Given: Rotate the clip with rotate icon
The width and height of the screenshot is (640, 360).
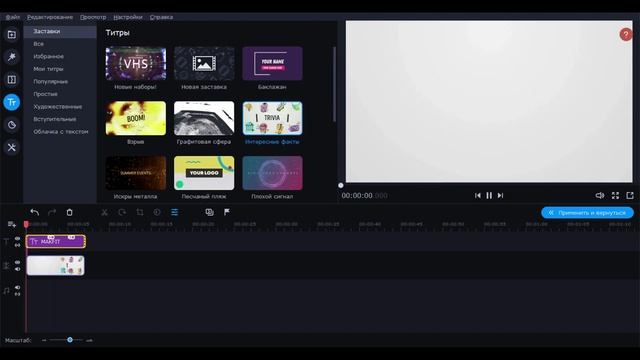Looking at the screenshot, I should point(122,212).
